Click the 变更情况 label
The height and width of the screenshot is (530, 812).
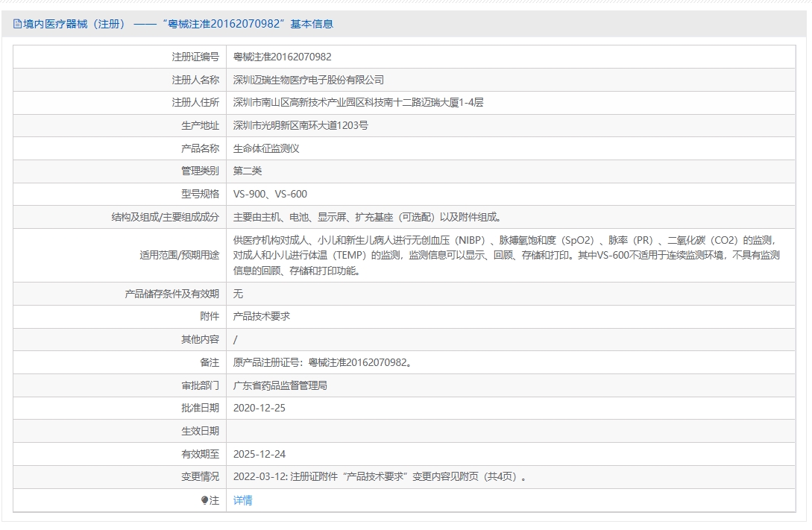[200, 476]
